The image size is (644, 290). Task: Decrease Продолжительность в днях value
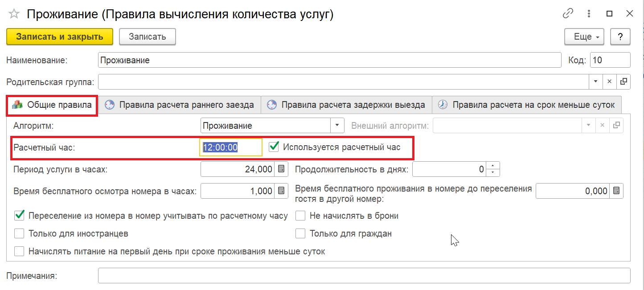coord(492,172)
